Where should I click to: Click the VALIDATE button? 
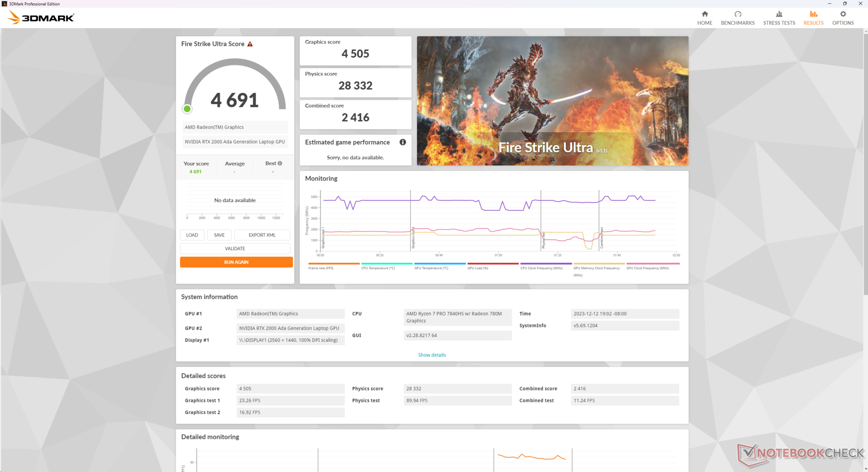point(235,249)
